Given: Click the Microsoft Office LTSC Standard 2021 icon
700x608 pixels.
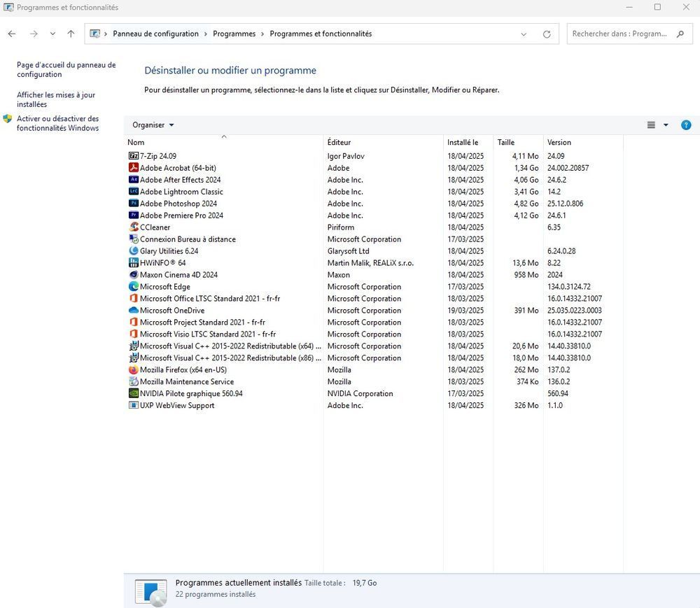Looking at the screenshot, I should coord(134,299).
